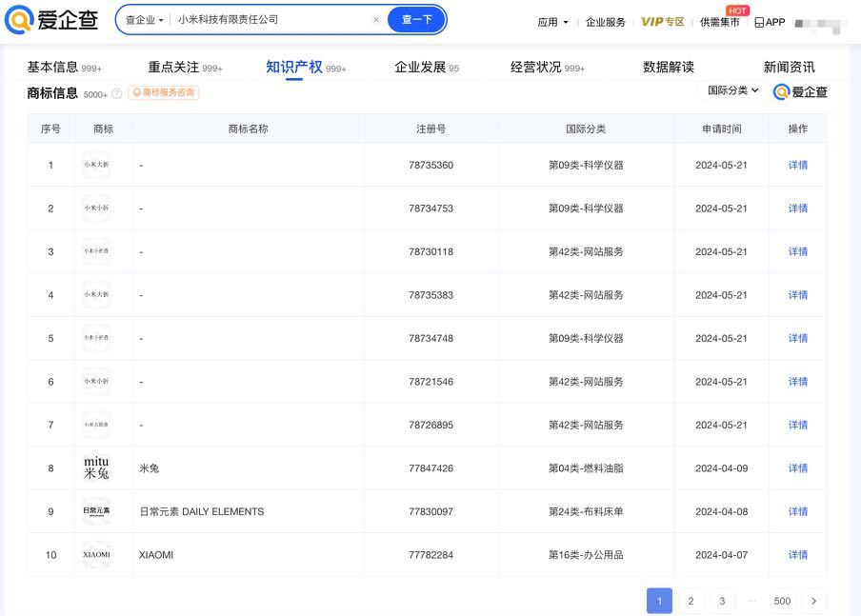Click the 2024-04-09 application date
The image size is (861, 616).
[x=722, y=468]
